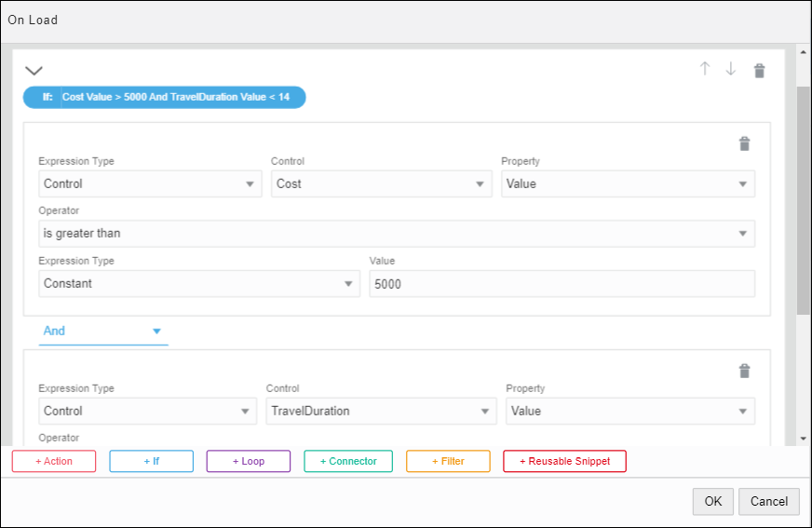Image resolution: width=812 pixels, height=528 pixels.
Task: Open the 'is greater than' Operator dropdown
Action: 397,234
